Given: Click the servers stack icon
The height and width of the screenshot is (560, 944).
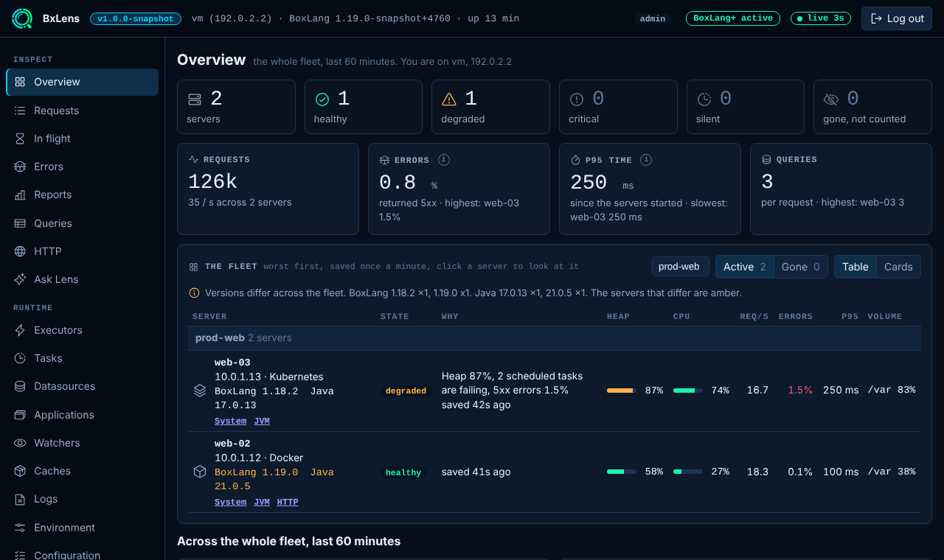Looking at the screenshot, I should pos(195,99).
